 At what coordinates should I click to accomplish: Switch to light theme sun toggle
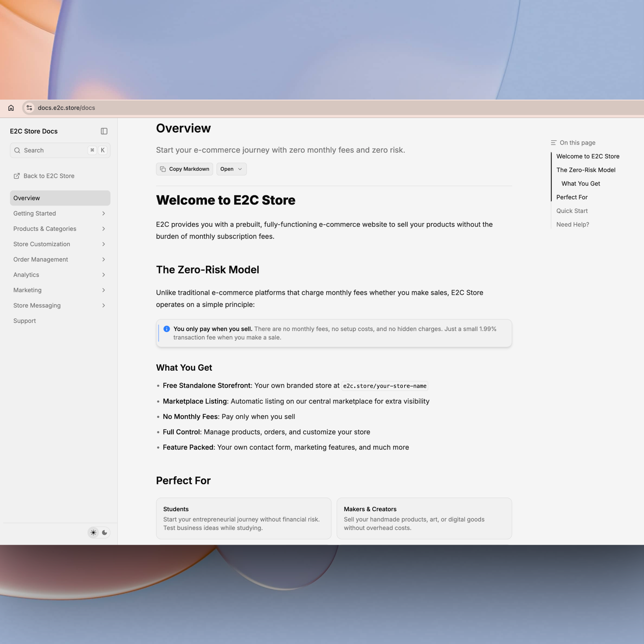tap(93, 532)
